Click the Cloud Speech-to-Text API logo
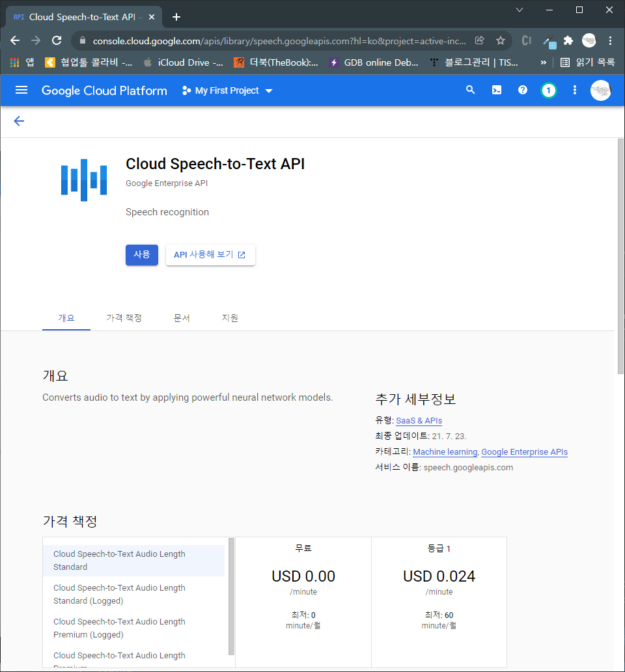This screenshot has width=625, height=672. coord(84,180)
